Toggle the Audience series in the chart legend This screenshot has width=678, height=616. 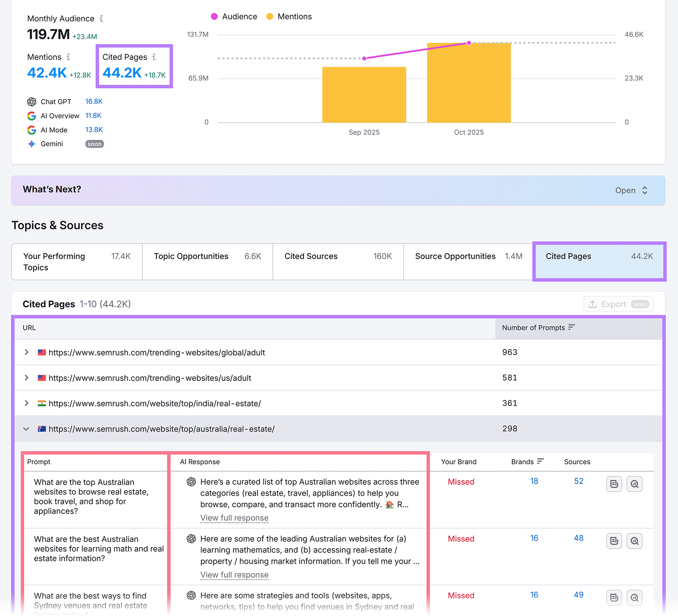[239, 17]
